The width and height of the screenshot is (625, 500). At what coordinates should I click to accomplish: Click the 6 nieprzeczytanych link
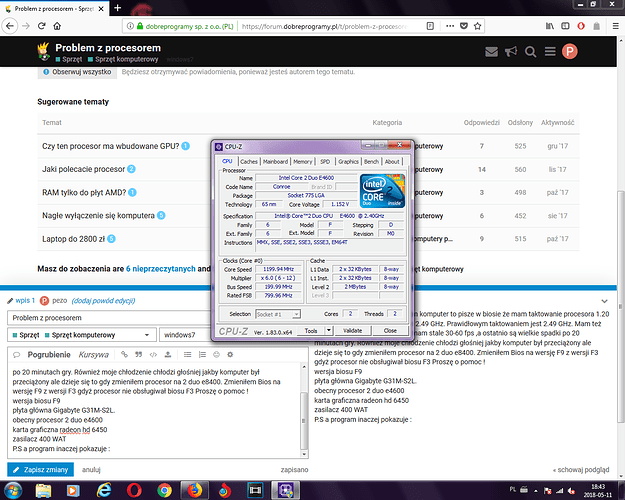tap(161, 269)
